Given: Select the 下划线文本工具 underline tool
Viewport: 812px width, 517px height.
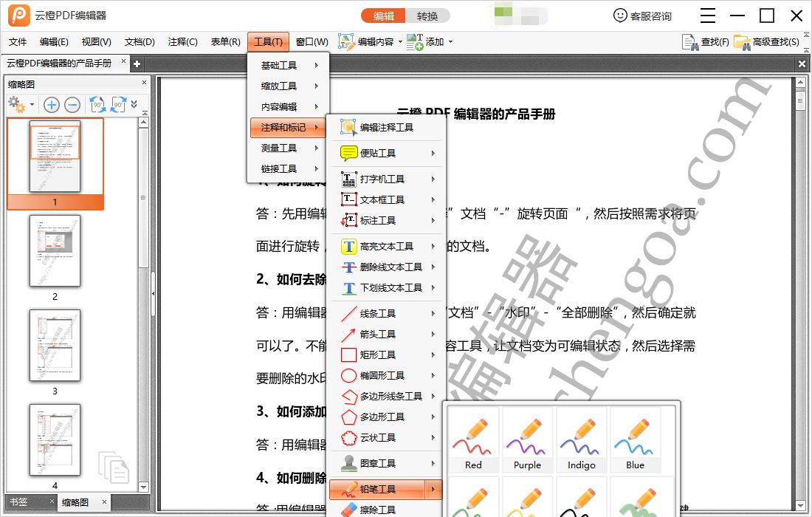Looking at the screenshot, I should coord(386,288).
